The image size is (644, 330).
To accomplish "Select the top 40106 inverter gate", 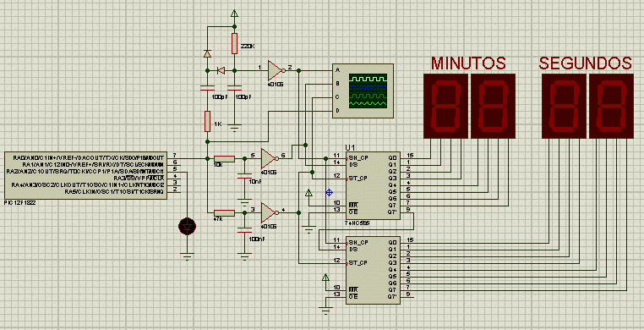I will (x=276, y=71).
